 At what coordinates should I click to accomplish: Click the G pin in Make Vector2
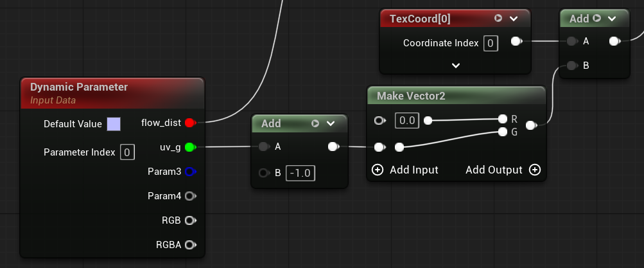(x=503, y=132)
